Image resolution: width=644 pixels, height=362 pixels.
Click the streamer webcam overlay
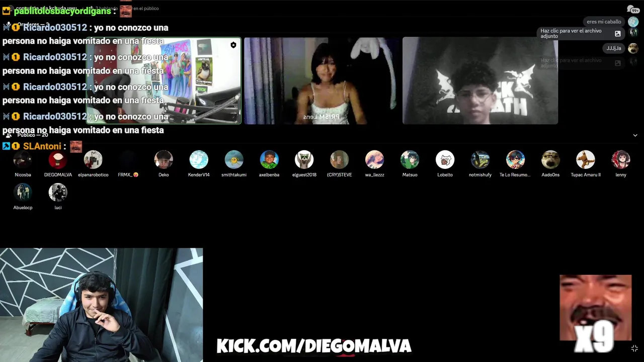point(101,305)
